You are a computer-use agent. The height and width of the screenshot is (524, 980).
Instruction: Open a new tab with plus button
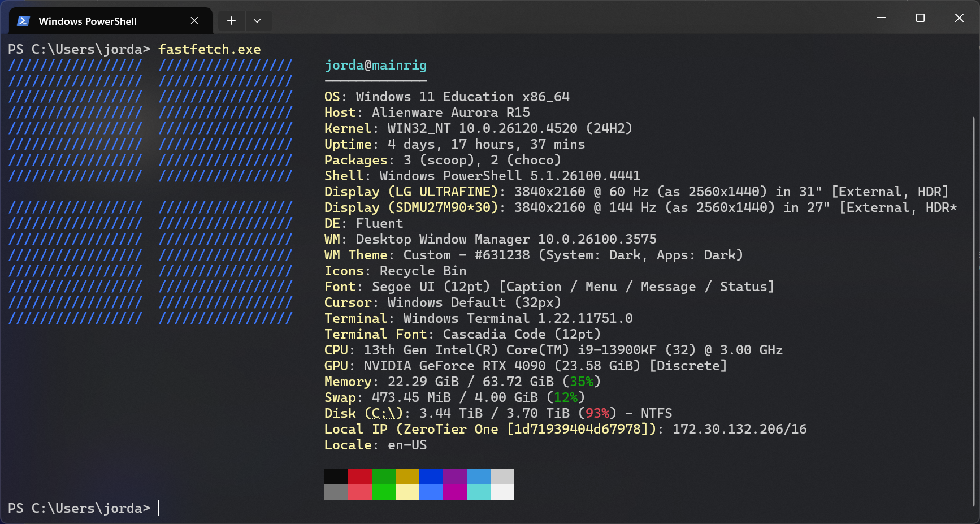point(231,21)
